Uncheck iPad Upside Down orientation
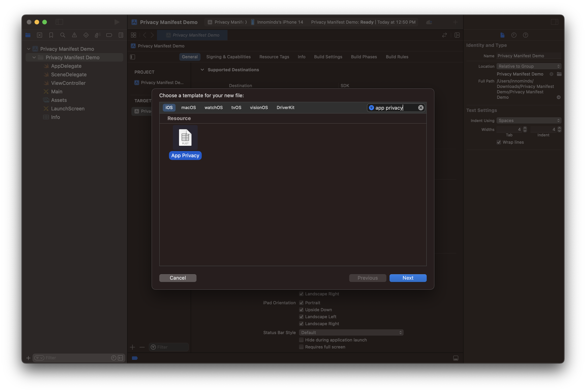 coord(301,310)
